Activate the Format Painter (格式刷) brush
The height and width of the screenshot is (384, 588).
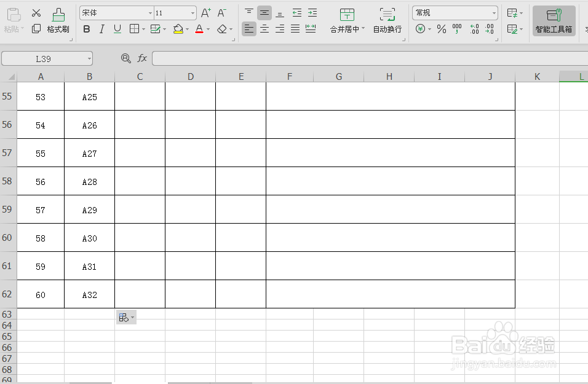[x=58, y=21]
